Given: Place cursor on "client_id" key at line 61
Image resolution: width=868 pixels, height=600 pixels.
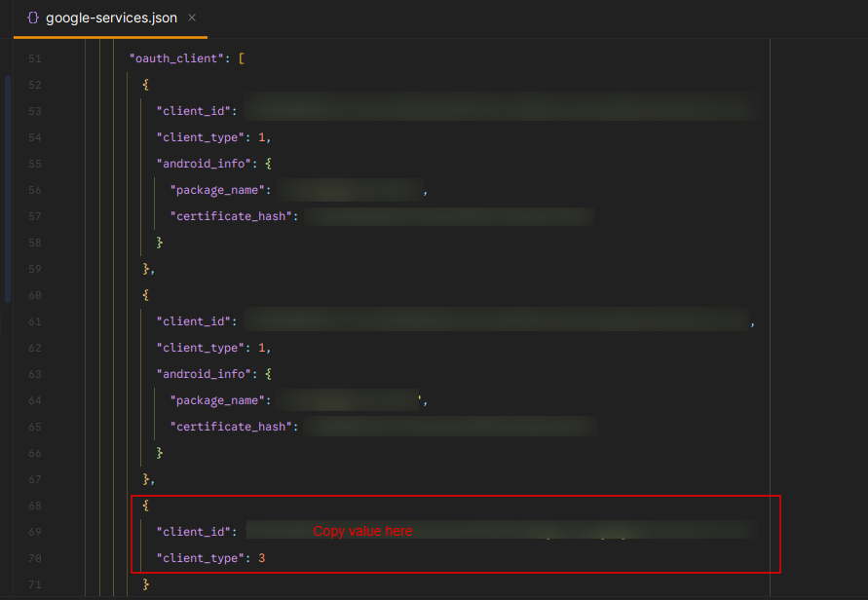Looking at the screenshot, I should [196, 321].
